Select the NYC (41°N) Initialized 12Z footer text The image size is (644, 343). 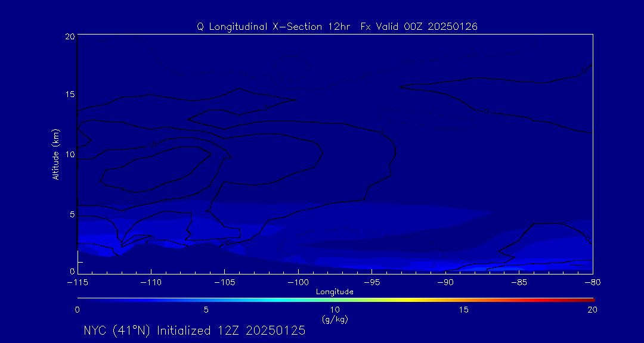tap(194, 330)
